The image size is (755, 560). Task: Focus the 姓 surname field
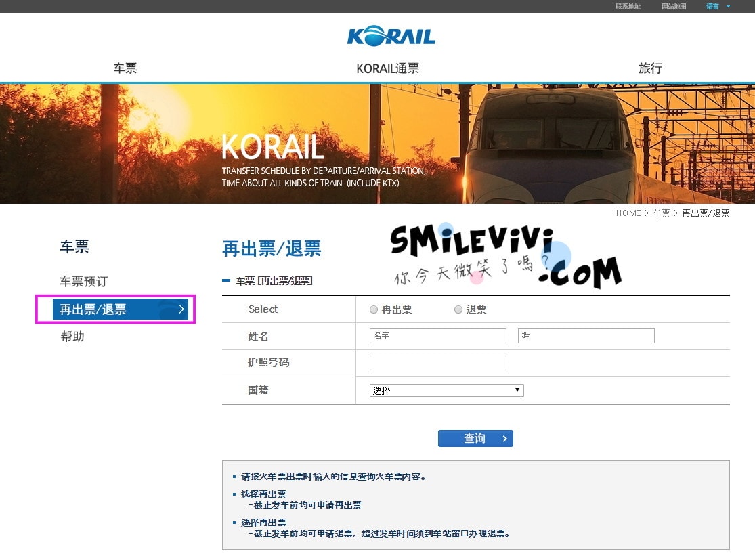(586, 336)
